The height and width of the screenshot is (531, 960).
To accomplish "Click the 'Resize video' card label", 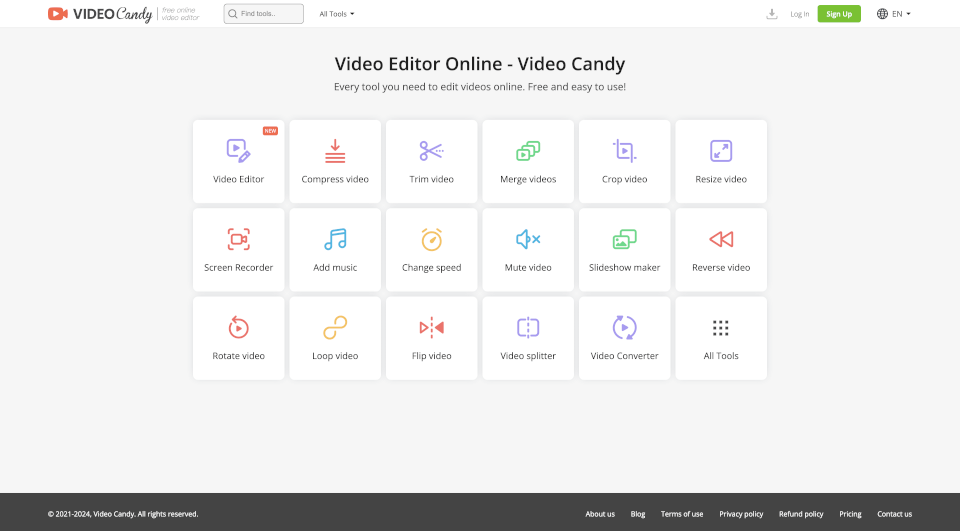I will pos(721,179).
